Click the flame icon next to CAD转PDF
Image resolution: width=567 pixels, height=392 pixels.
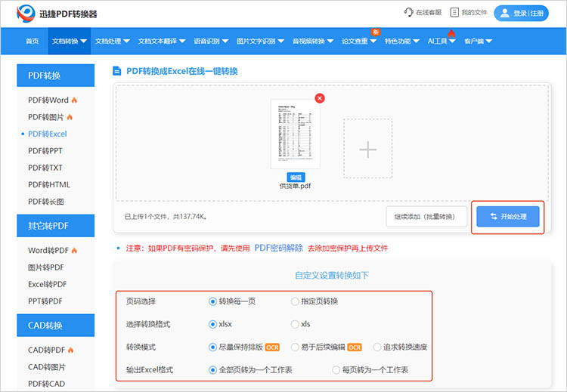[x=70, y=350]
